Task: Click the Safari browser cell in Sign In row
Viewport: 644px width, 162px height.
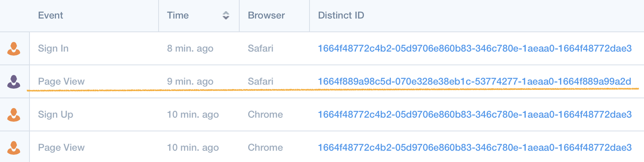Action: pyautogui.click(x=260, y=48)
